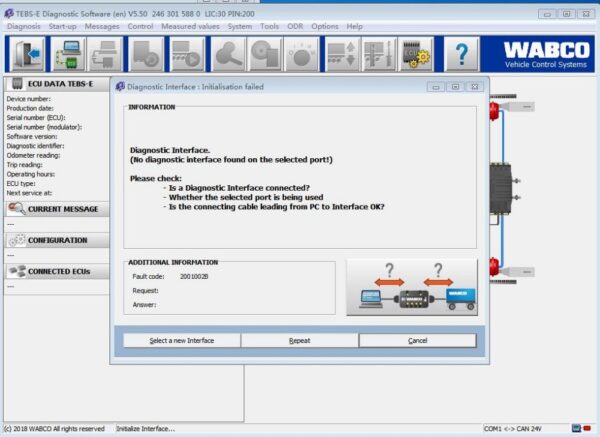Click the Next service at label
Image resolution: width=600 pixels, height=437 pixels.
tap(29, 193)
